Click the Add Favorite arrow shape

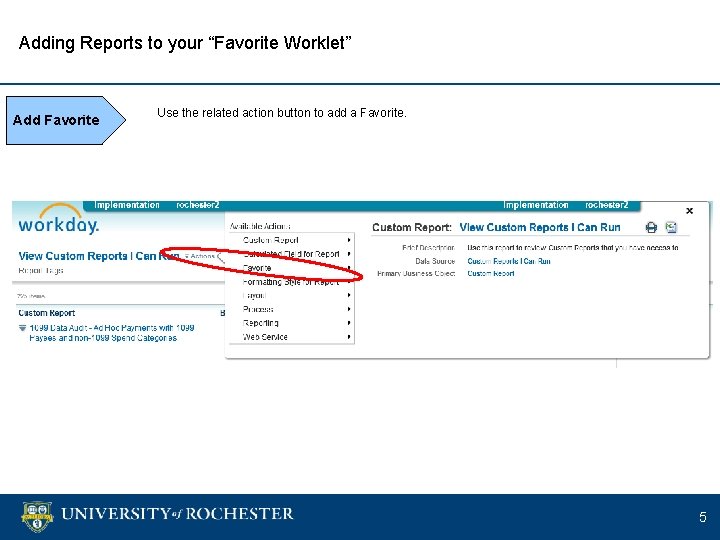coord(66,120)
